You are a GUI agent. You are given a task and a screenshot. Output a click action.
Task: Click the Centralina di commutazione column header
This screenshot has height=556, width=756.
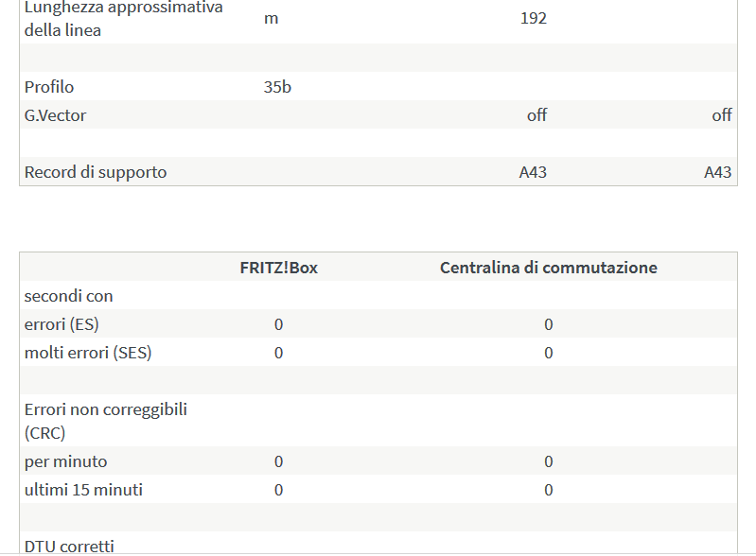click(x=548, y=268)
